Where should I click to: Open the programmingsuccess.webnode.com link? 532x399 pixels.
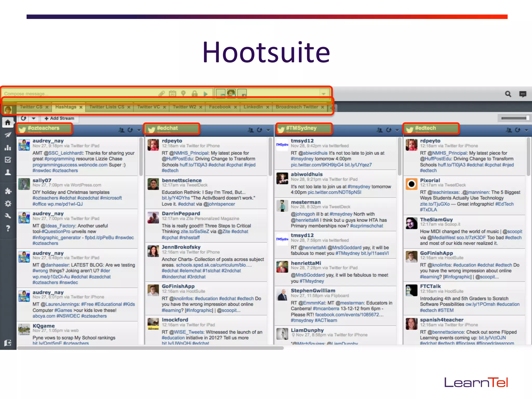[x=70, y=165]
